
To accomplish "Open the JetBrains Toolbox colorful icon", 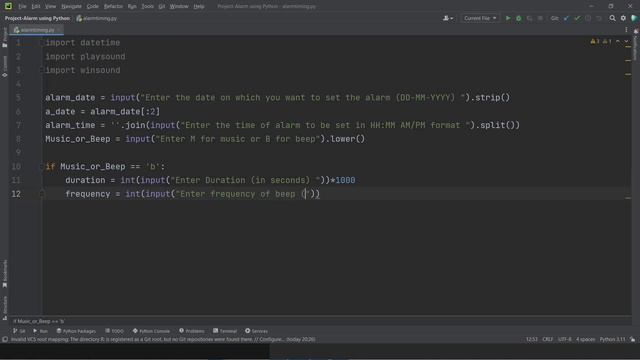I will point(634,18).
